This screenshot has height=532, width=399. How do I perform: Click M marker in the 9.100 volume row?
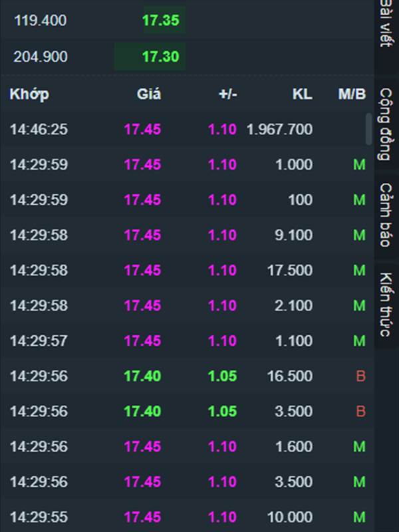tap(359, 235)
